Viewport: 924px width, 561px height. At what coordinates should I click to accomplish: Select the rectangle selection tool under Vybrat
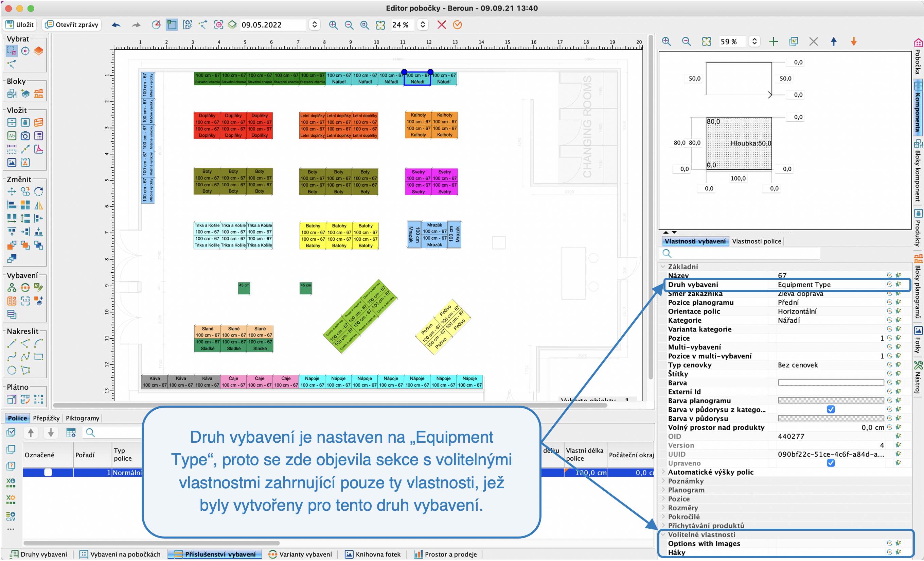12,51
